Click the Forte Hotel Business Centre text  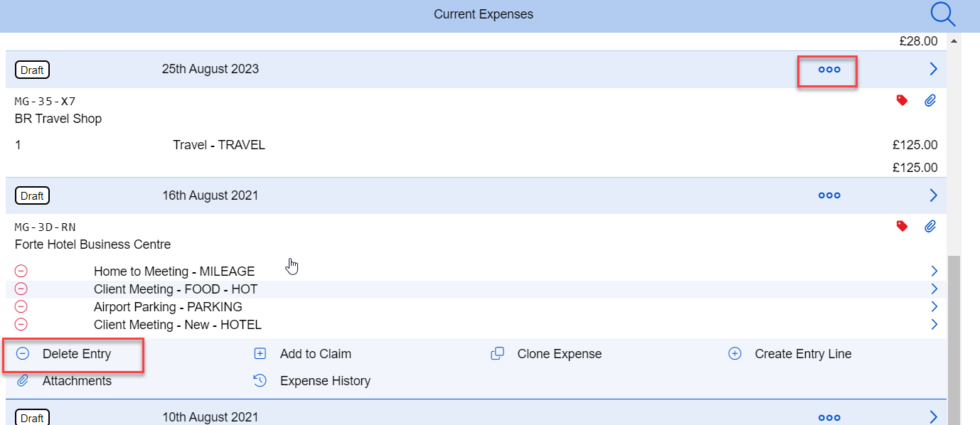92,244
